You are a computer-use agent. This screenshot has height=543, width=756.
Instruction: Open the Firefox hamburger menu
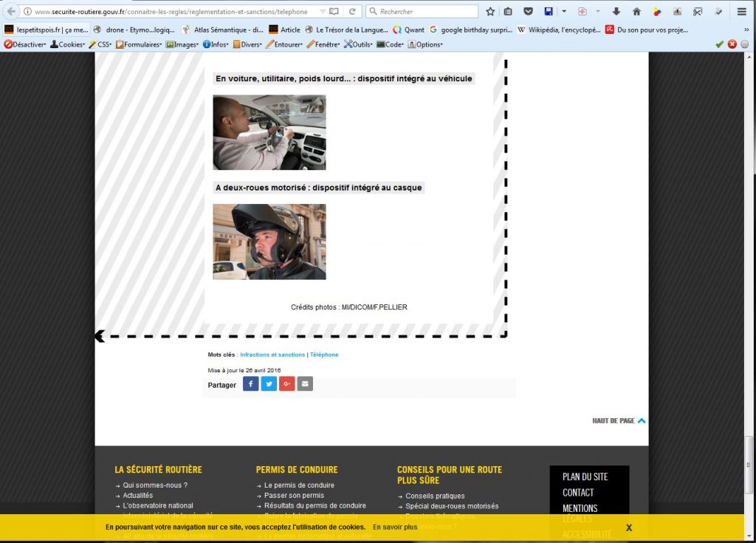coord(742,12)
